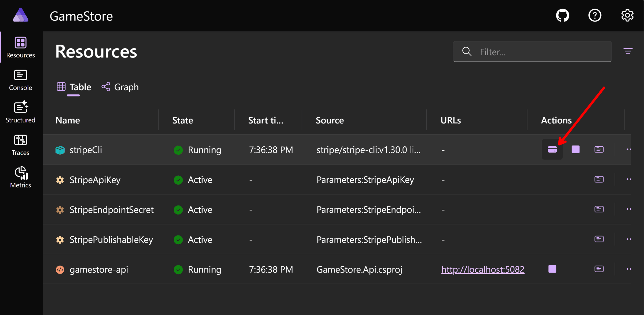Open the GitHub repository icon
Viewport: 644px width, 315px height.
click(x=562, y=16)
